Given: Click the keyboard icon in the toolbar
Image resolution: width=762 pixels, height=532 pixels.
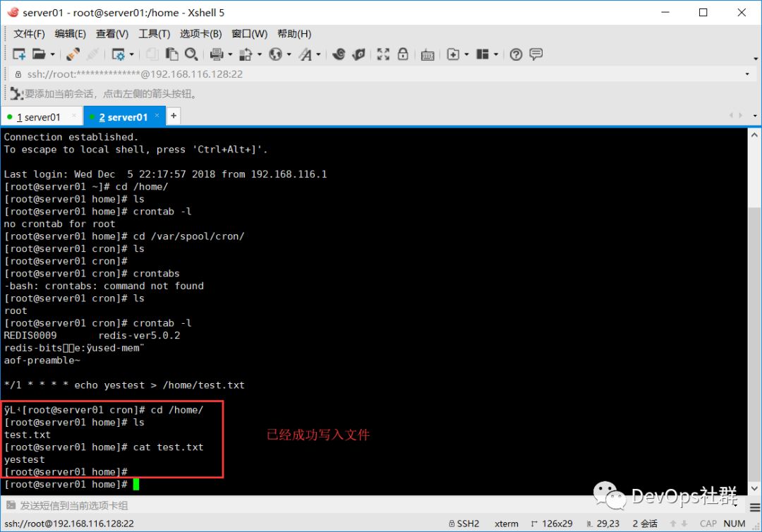Looking at the screenshot, I should 428,55.
